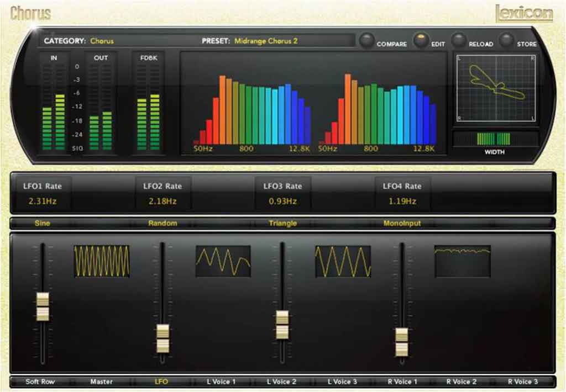Open the Edit control on the top panel
566x392 pixels.
(x=422, y=40)
